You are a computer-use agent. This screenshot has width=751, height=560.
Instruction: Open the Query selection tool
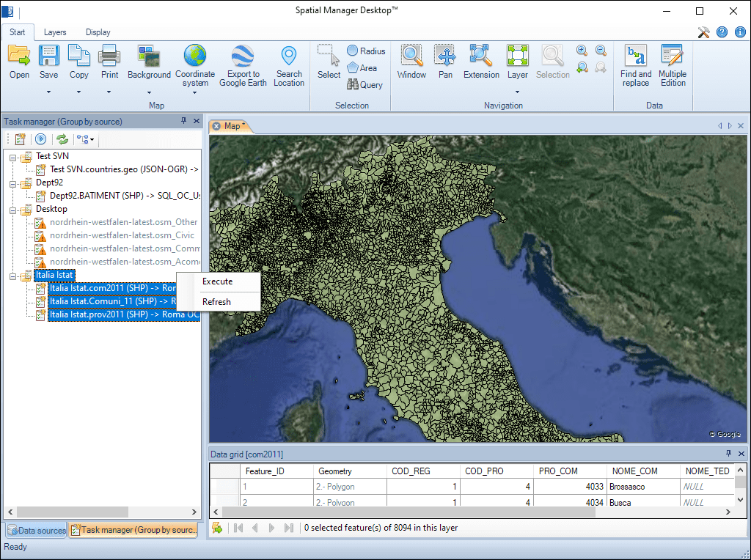pyautogui.click(x=365, y=85)
